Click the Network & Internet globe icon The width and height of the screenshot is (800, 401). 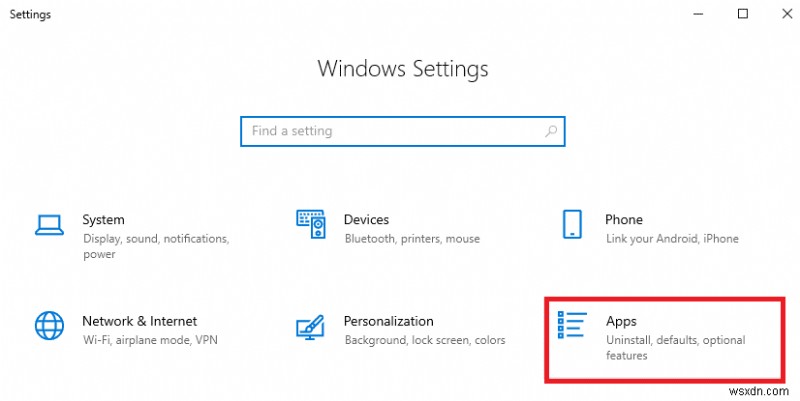(49, 326)
